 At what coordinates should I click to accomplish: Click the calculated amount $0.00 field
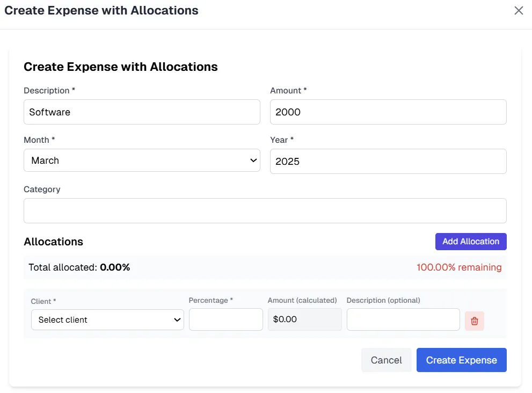(304, 319)
